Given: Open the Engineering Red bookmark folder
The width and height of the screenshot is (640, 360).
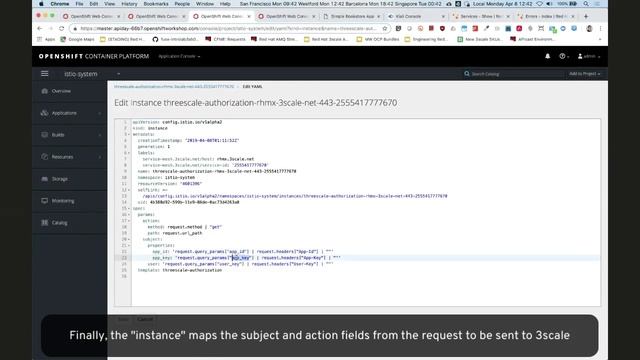Looking at the screenshot, I should click(x=426, y=39).
